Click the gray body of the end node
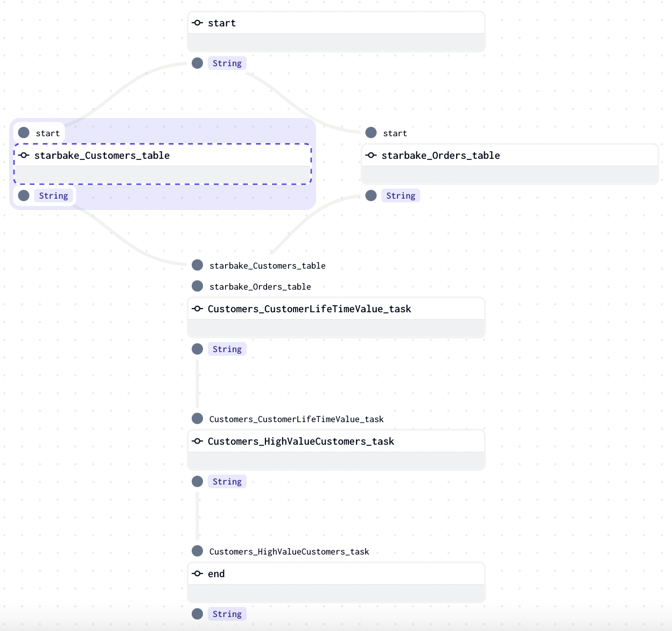 click(336, 593)
